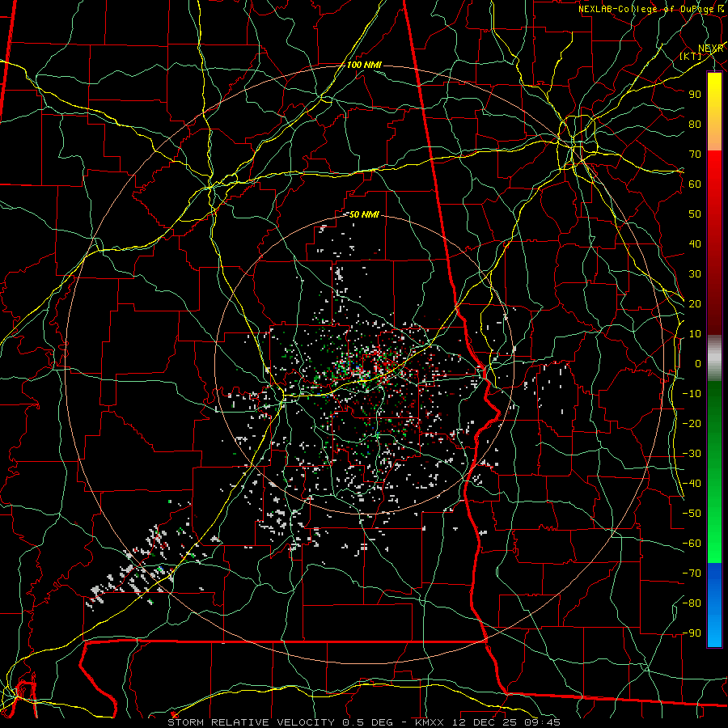The width and height of the screenshot is (728, 728).
Task: Select the 70 value on the velocity scale
Action: [x=695, y=154]
